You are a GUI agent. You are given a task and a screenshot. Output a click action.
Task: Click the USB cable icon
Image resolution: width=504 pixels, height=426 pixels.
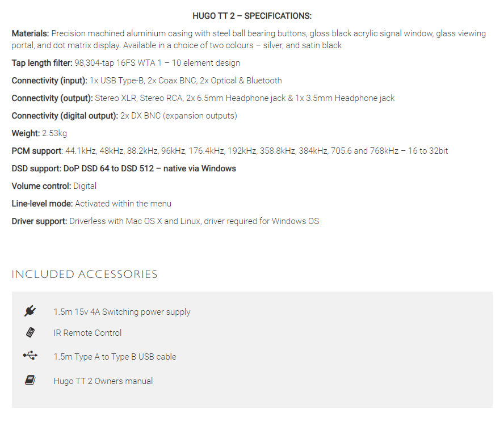30,356
